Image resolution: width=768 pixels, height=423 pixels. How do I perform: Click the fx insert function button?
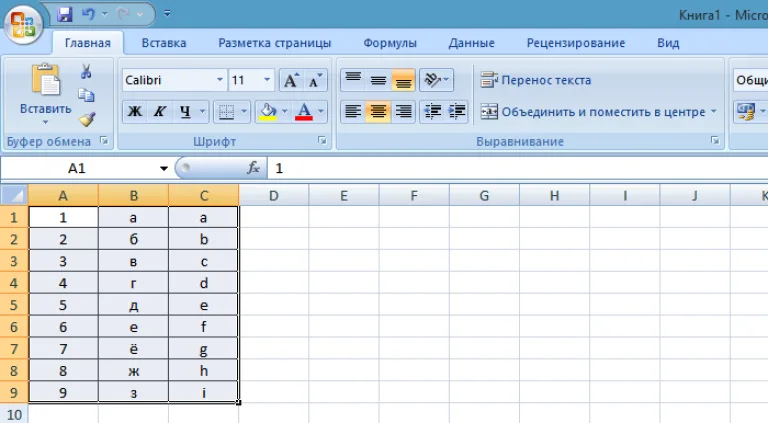click(x=253, y=168)
